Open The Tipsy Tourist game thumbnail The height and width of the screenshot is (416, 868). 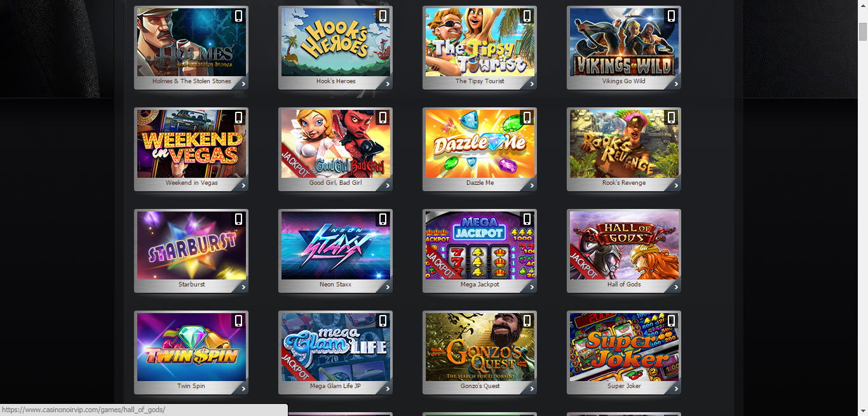coord(480,42)
